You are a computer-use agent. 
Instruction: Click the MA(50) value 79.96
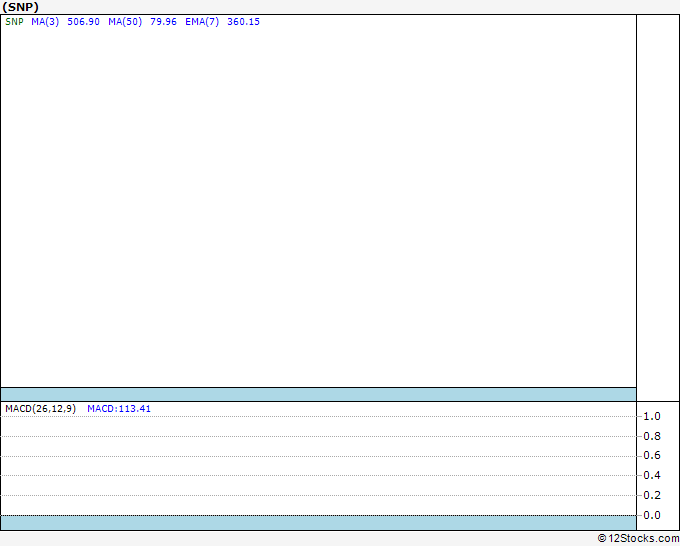[163, 22]
